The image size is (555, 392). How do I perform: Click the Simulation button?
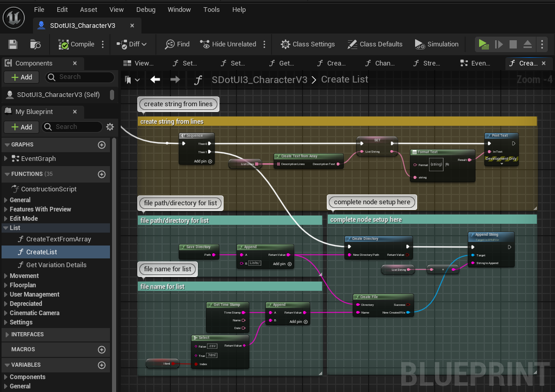click(437, 44)
